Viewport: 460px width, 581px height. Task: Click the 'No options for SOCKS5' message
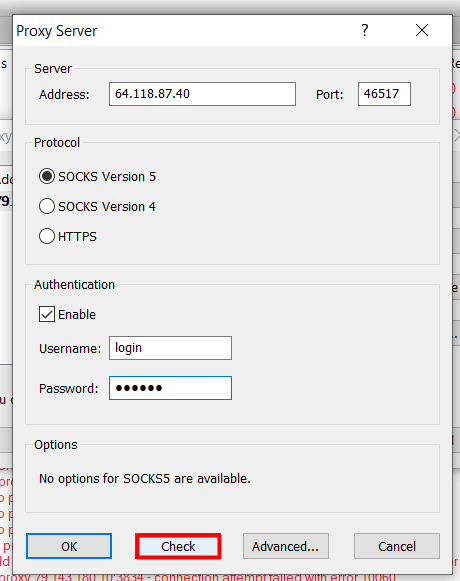(145, 479)
